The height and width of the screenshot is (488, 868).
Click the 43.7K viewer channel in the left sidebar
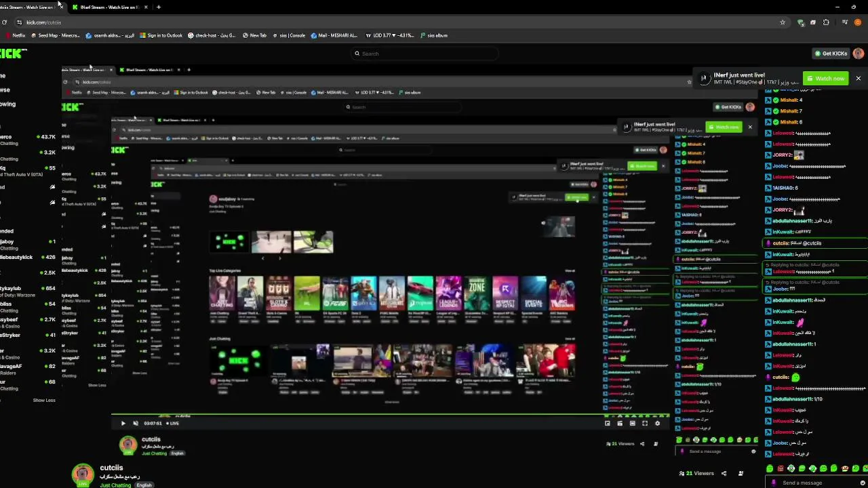point(28,140)
